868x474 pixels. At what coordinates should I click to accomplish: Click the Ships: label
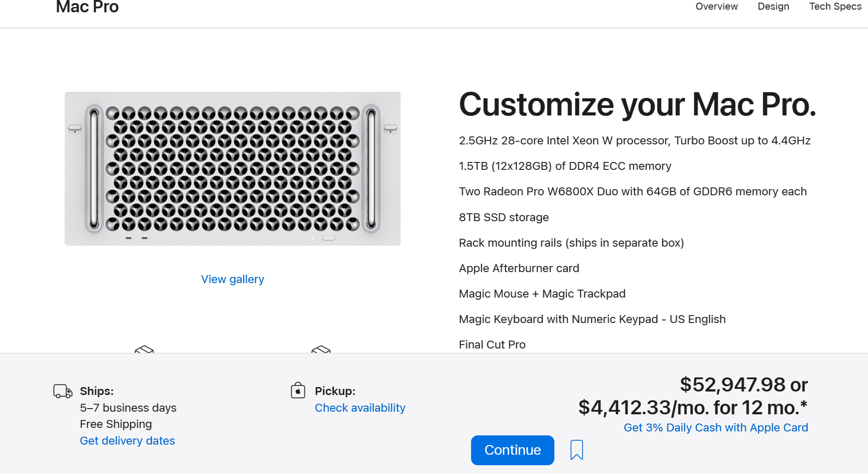[x=97, y=391]
